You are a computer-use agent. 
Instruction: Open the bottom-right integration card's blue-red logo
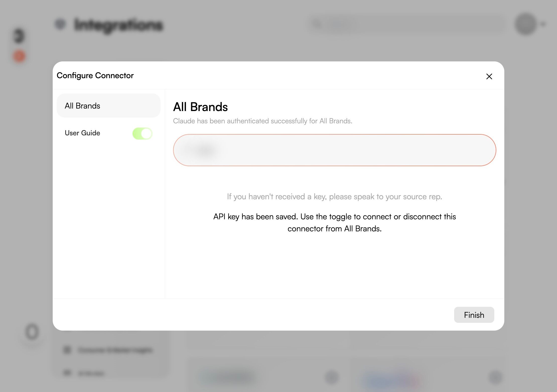[391, 379]
